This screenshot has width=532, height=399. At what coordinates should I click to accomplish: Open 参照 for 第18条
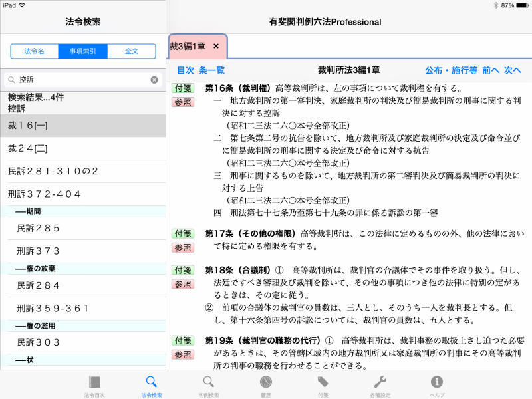pos(183,284)
